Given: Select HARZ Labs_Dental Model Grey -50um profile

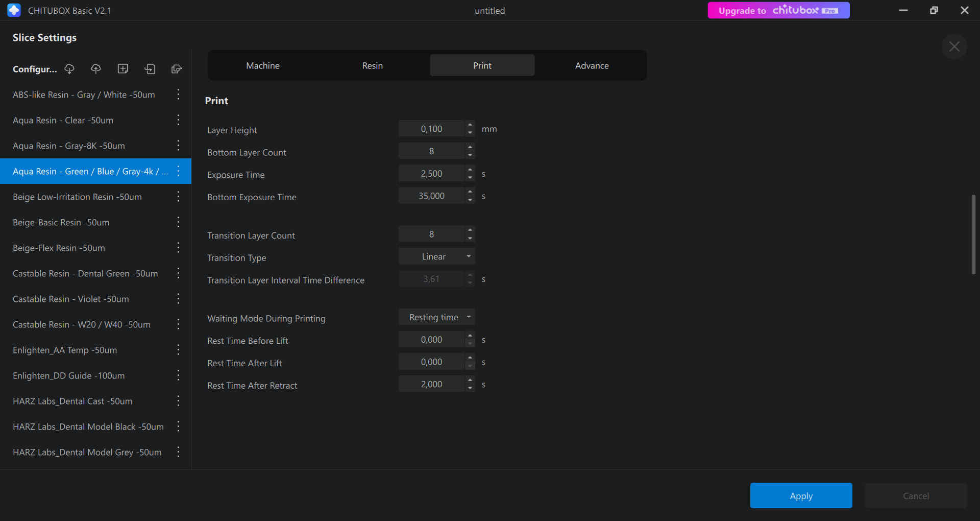Looking at the screenshot, I should 95,452.
